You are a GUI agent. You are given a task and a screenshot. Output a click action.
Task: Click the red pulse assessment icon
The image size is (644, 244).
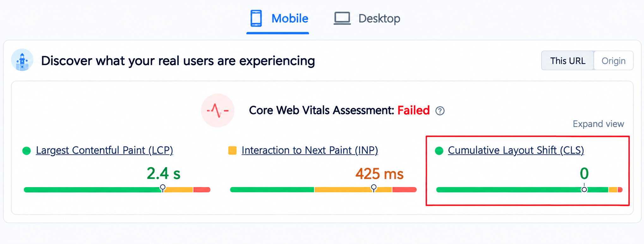[x=218, y=111]
